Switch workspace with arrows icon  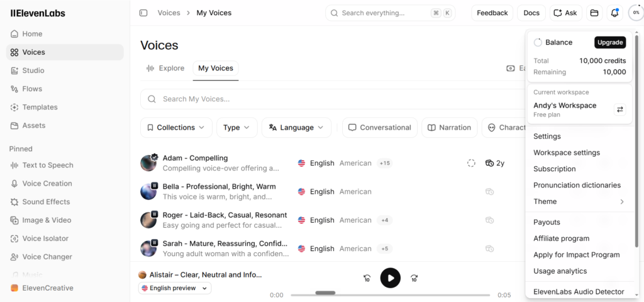[619, 109]
